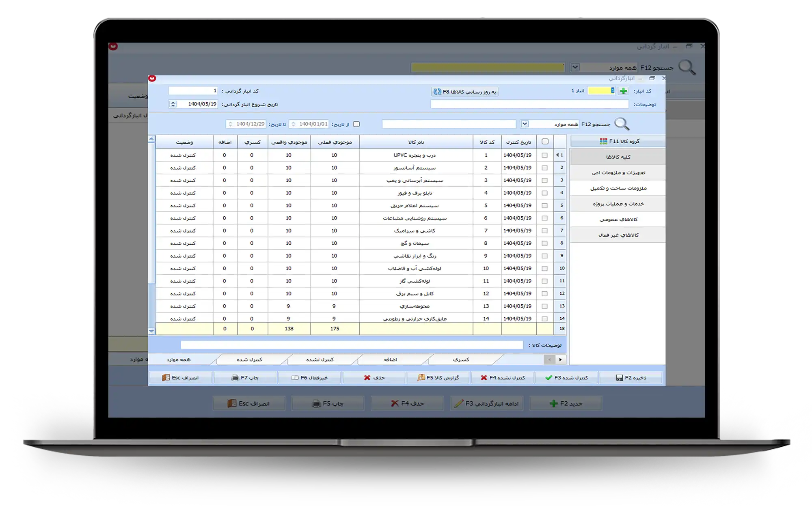
Task: Click the F8 refresh items icon
Action: click(x=437, y=92)
